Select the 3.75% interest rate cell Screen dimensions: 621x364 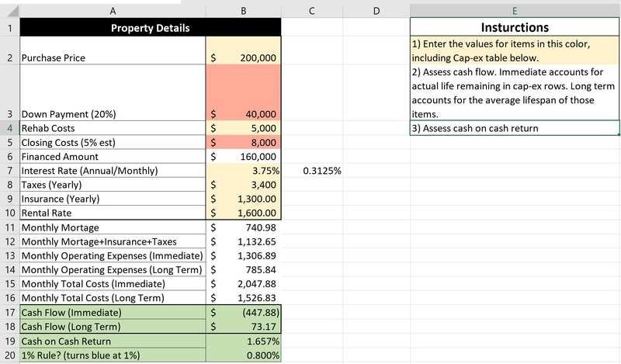(244, 171)
